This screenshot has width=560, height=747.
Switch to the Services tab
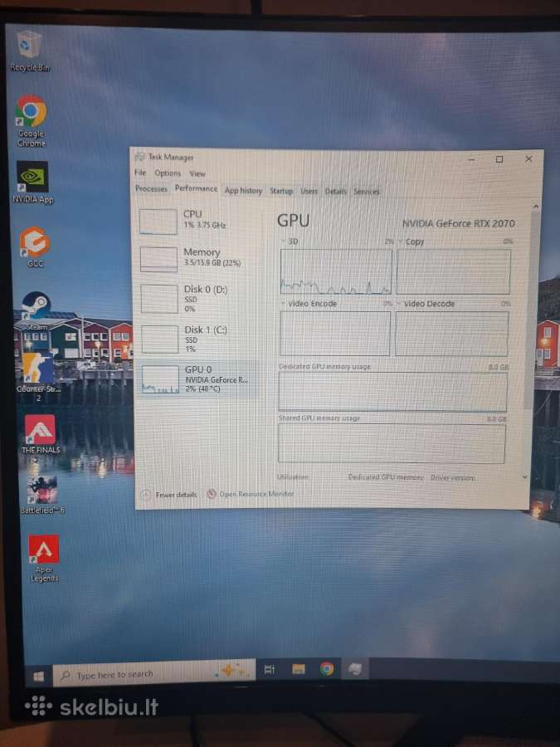click(366, 192)
